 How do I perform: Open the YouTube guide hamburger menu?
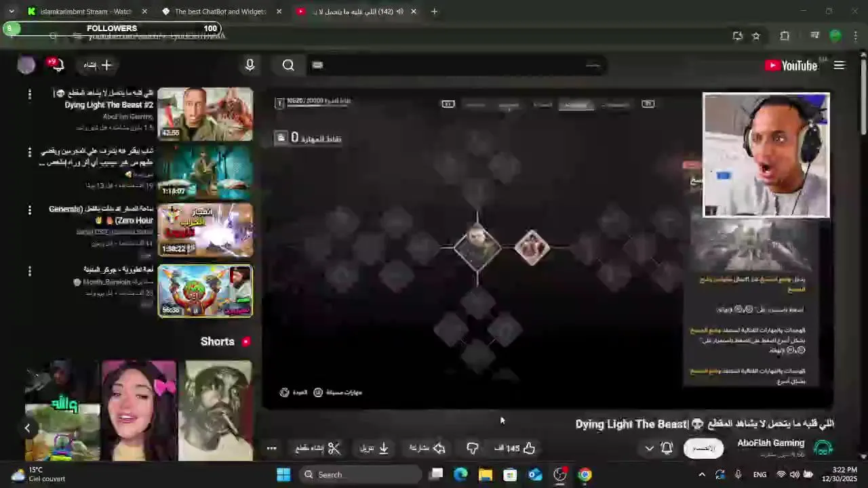[839, 66]
